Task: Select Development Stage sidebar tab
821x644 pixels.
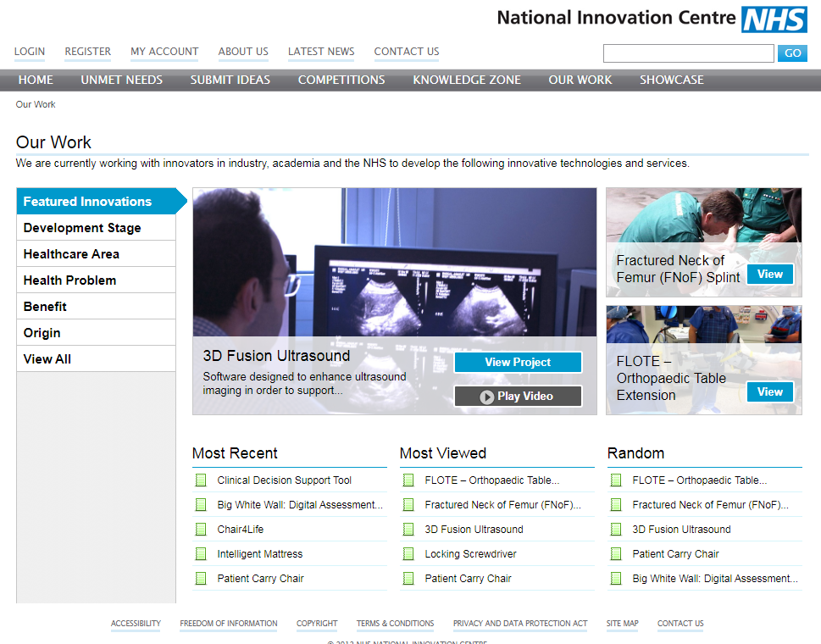Action: pyautogui.click(x=97, y=228)
